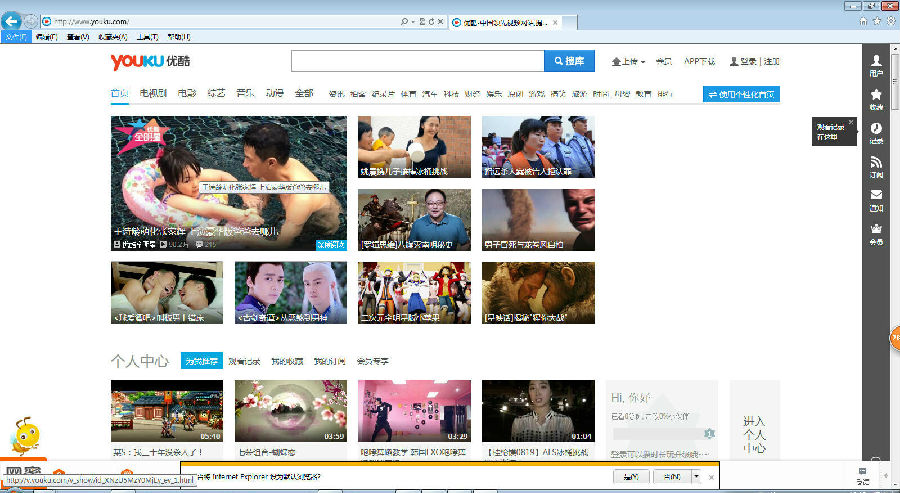The image size is (900, 493).
Task: Open the VIP member crown icon
Action: [877, 233]
